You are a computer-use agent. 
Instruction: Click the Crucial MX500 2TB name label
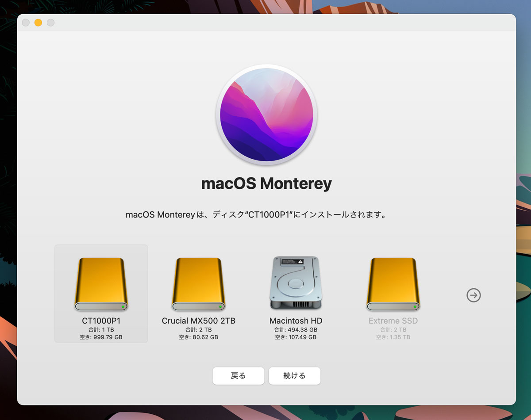199,321
